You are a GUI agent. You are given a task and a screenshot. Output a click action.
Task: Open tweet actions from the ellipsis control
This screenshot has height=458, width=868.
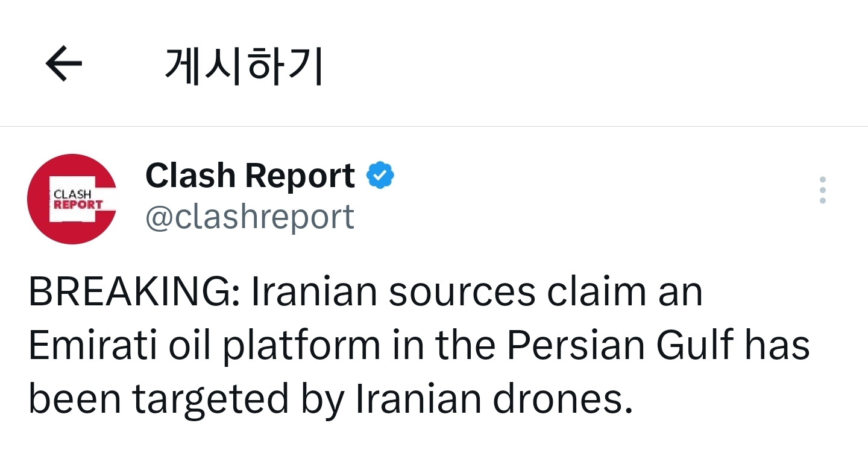[x=823, y=189]
